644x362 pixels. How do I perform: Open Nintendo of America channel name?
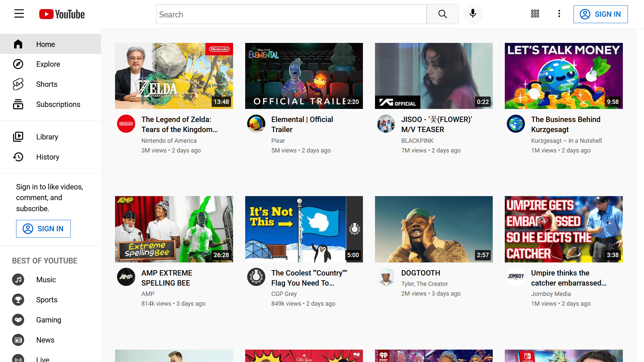coord(169,141)
